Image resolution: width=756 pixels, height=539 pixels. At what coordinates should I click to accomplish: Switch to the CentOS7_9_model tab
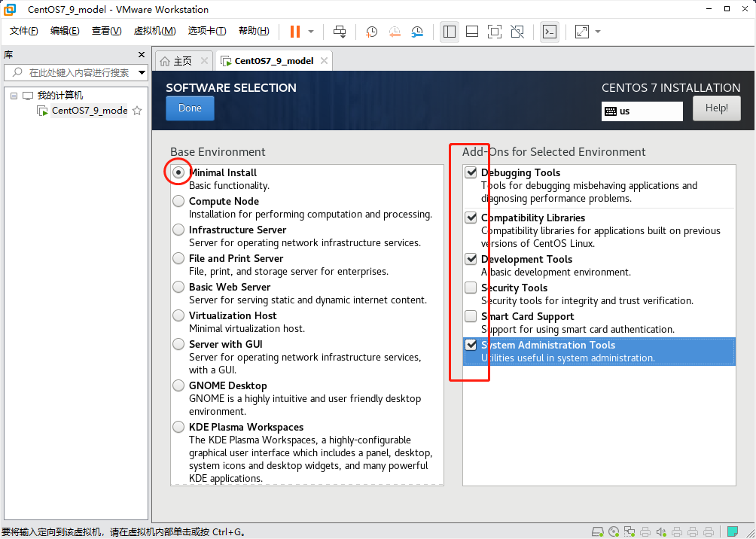pos(274,61)
